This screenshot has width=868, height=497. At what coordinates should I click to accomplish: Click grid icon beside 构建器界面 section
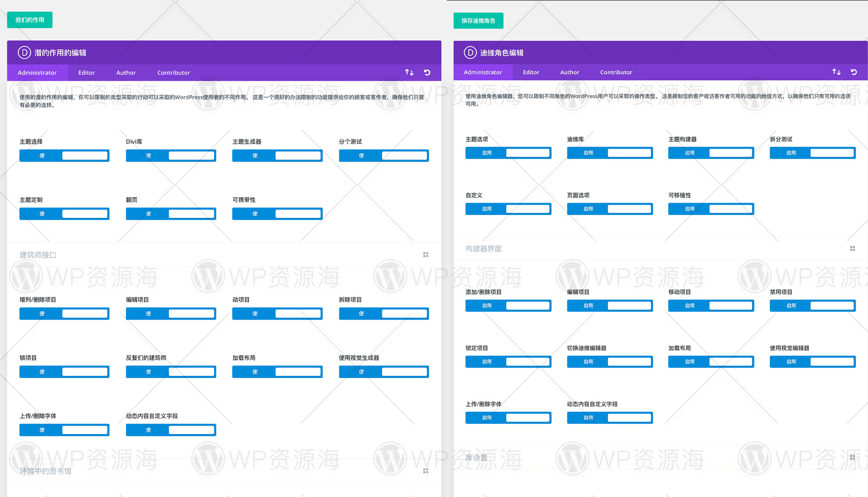tap(852, 248)
